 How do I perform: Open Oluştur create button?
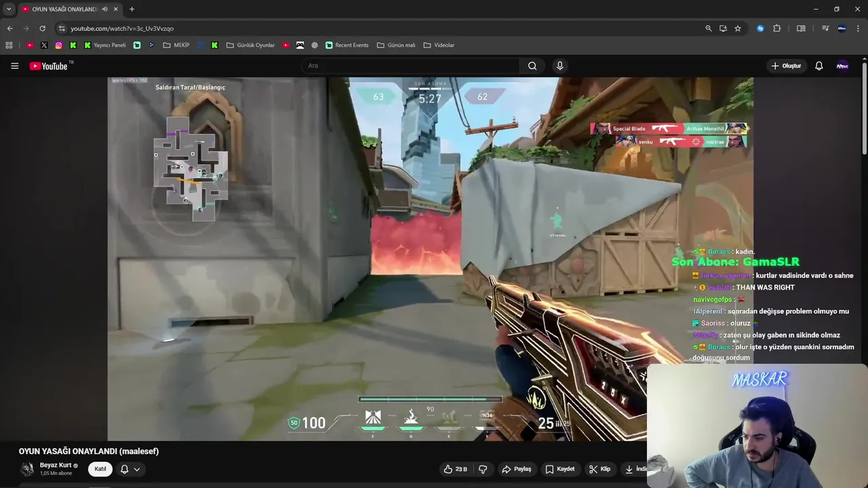coord(787,66)
